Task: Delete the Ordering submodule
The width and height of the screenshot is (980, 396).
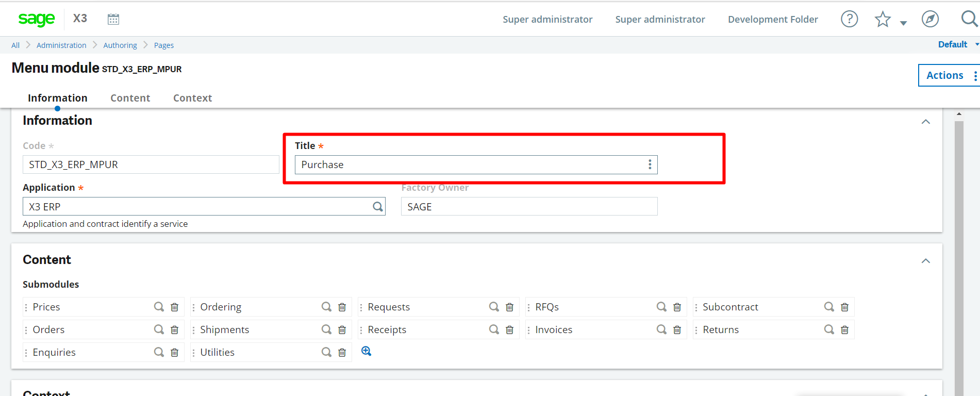Action: [342, 307]
